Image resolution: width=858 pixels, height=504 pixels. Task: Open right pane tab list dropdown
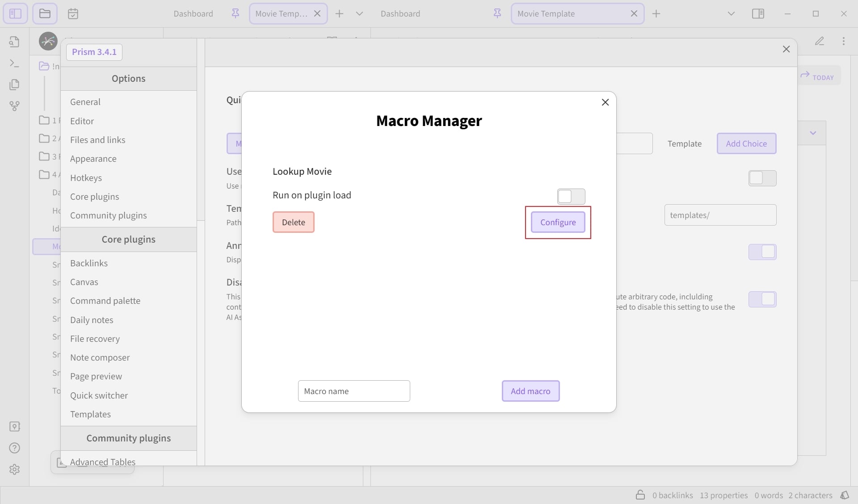tap(731, 13)
